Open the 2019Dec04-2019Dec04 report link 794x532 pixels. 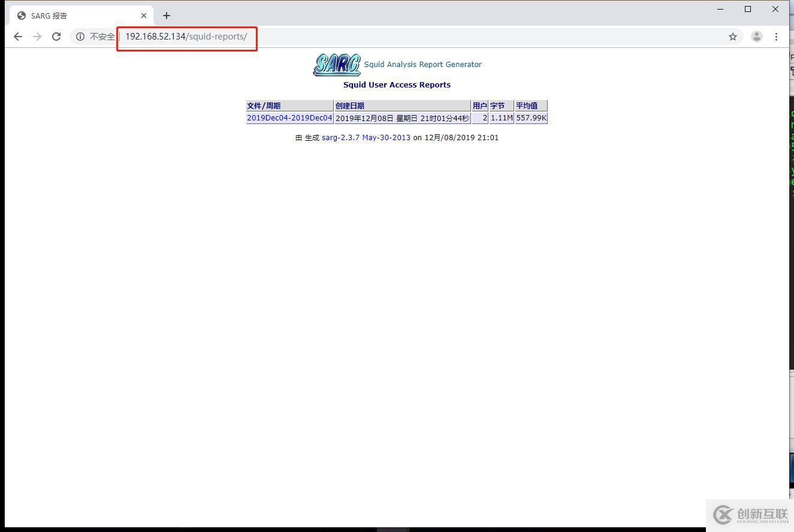coord(289,117)
